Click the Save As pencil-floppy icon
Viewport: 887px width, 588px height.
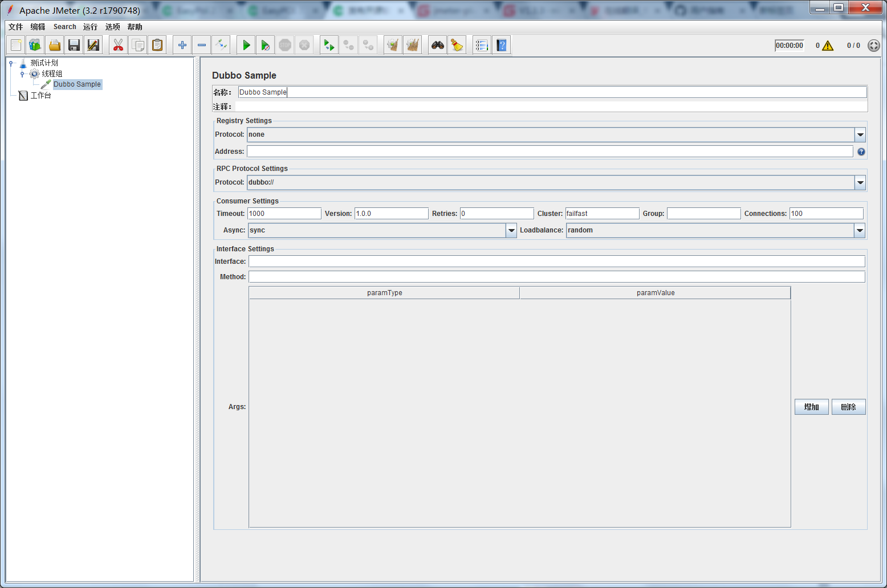[93, 45]
